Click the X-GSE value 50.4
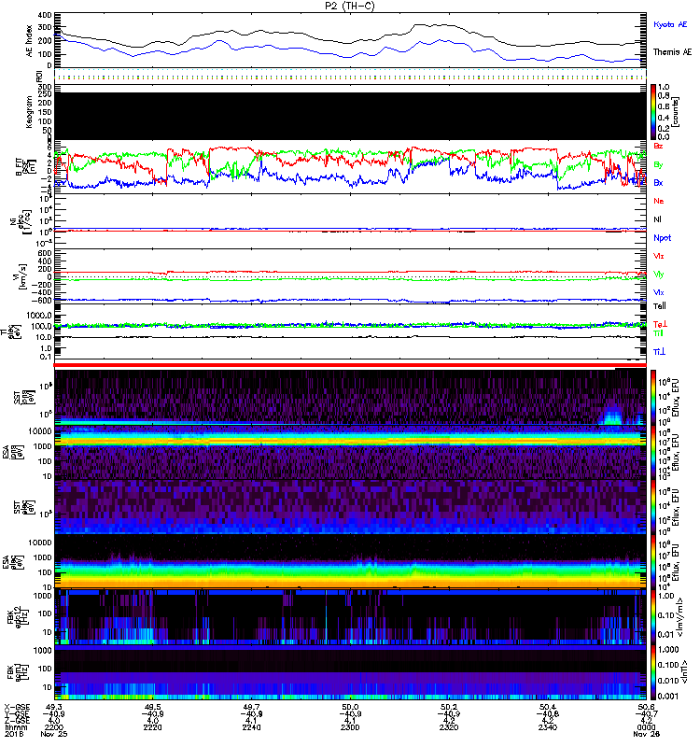Image resolution: width=700 pixels, height=747 pixels. (548, 707)
